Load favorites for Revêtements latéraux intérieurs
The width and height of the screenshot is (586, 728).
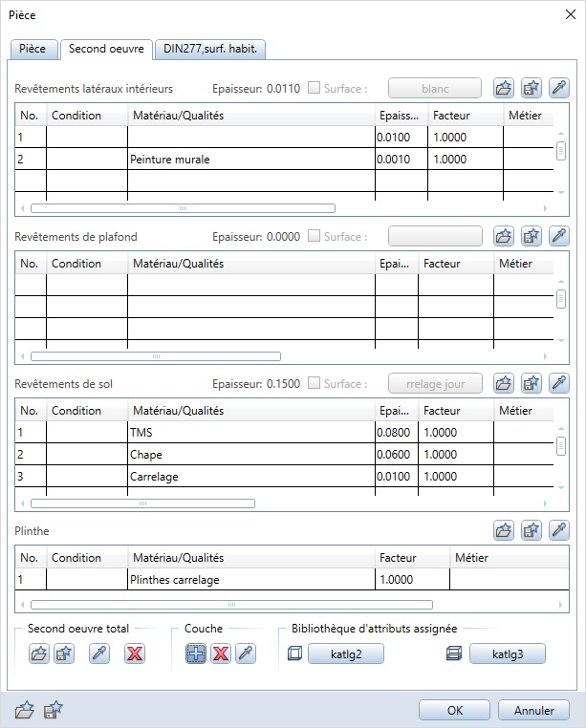503,88
